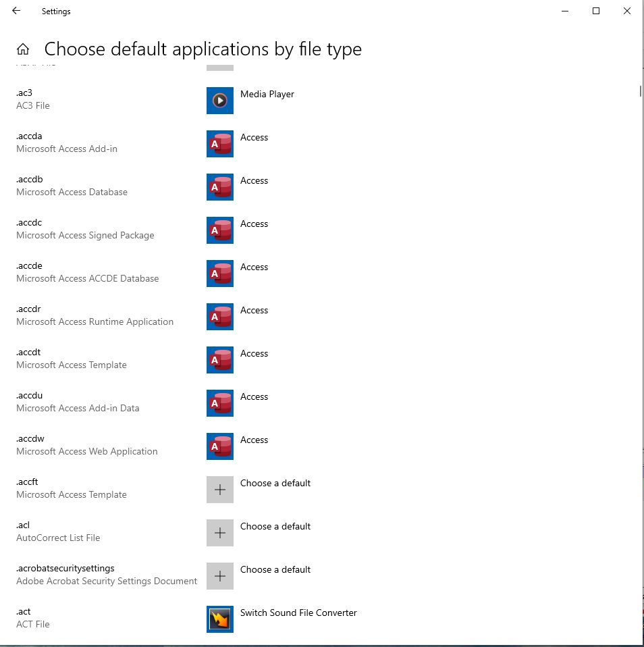Select the .accdc extension text

tap(29, 222)
